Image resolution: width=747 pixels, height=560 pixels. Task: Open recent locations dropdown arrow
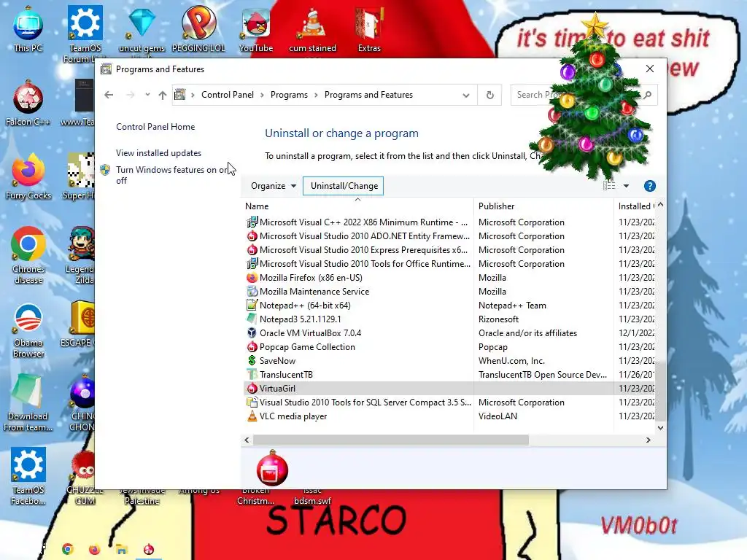(x=147, y=94)
